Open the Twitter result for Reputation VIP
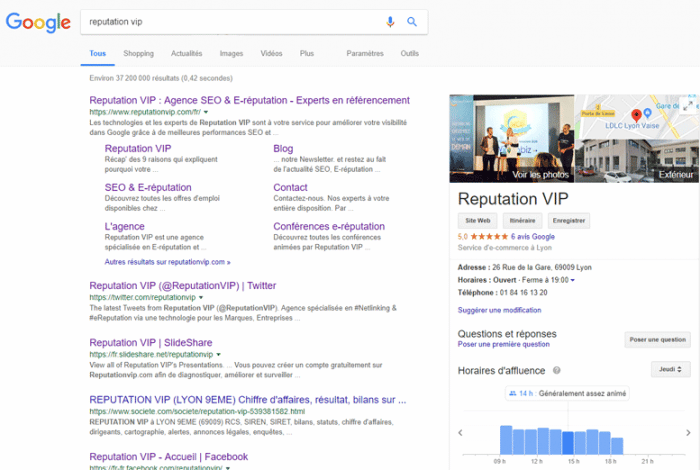Screen dimensions: 700x470 pyautogui.click(x=183, y=286)
